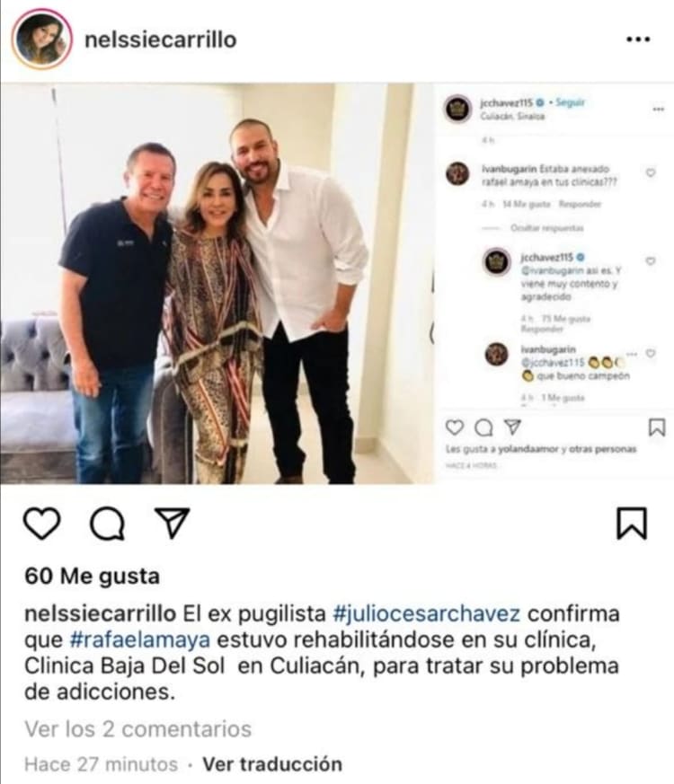Like ivanbugarin's 'que bueno campeón' reply
674x784 pixels.
click(651, 354)
